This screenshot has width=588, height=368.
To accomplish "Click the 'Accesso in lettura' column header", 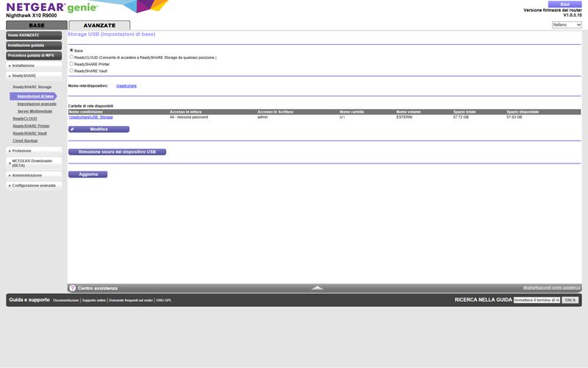I will click(186, 112).
